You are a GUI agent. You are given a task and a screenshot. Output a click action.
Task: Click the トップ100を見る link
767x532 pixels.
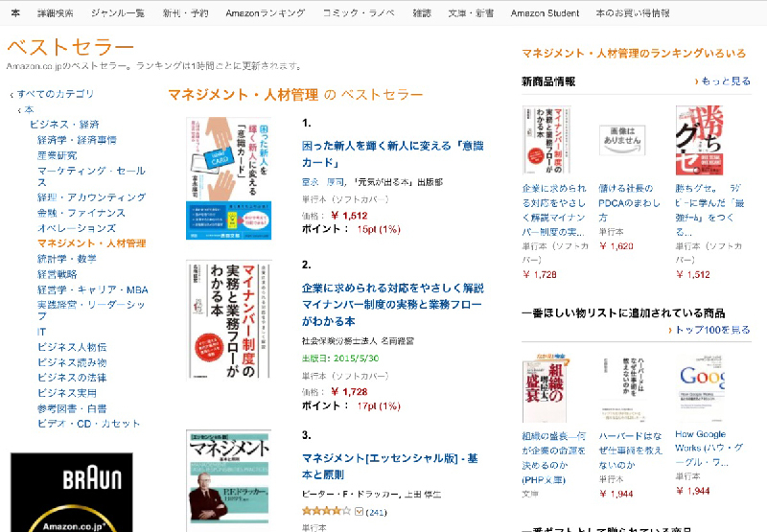(x=712, y=330)
